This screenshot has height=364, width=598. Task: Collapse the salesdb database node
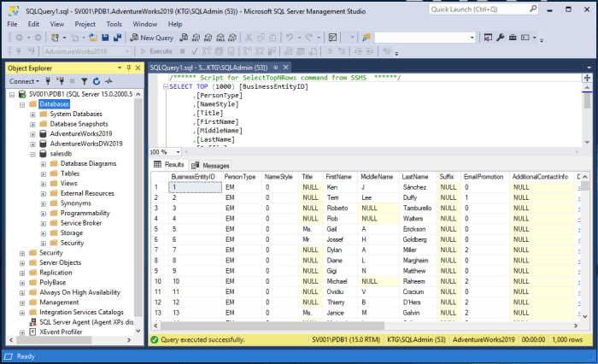tap(32, 154)
